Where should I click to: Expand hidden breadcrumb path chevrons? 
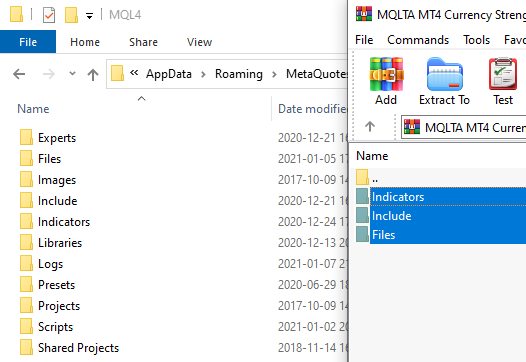pos(134,72)
